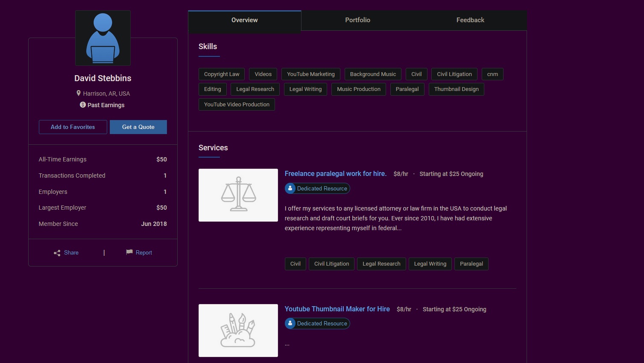644x363 pixels.
Task: Select the Civil skill tag in Skills
Action: (416, 74)
